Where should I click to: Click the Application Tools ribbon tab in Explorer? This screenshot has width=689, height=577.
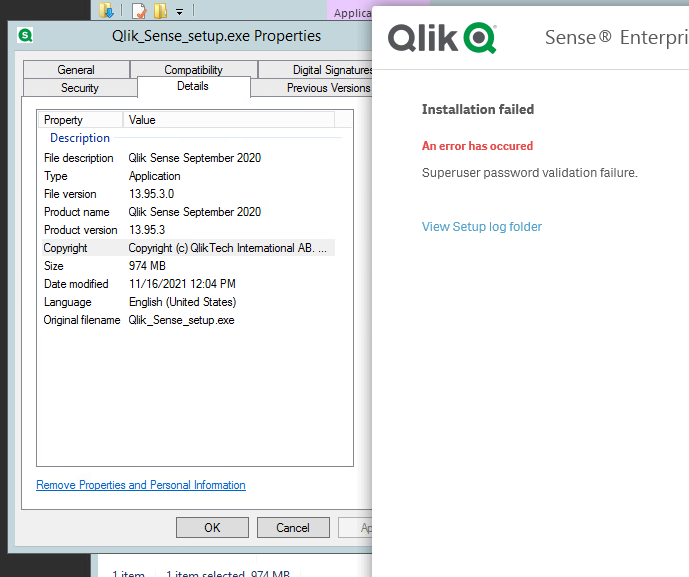pyautogui.click(x=352, y=13)
